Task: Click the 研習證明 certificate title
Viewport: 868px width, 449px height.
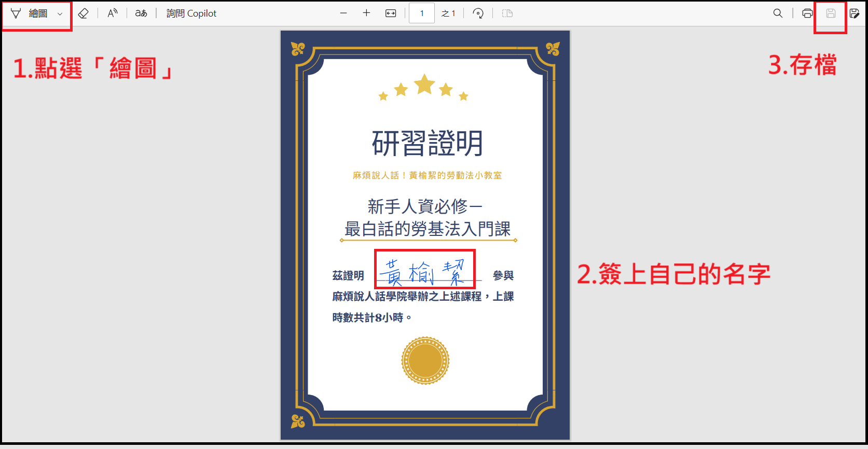Action: [x=428, y=144]
